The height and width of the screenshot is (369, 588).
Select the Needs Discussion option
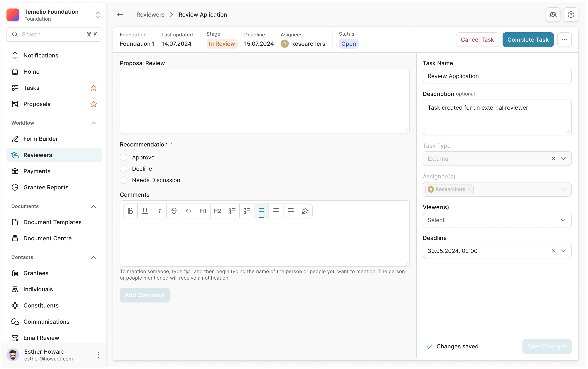[124, 180]
